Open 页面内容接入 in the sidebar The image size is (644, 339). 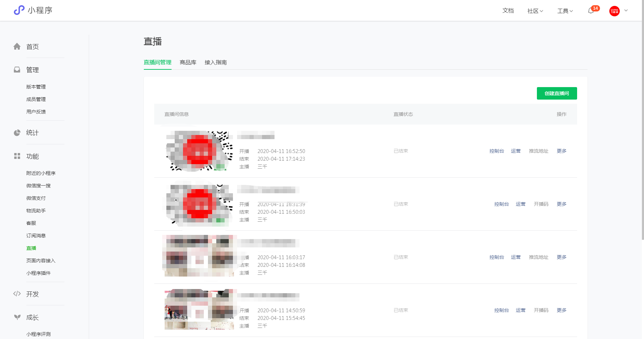[41, 261]
